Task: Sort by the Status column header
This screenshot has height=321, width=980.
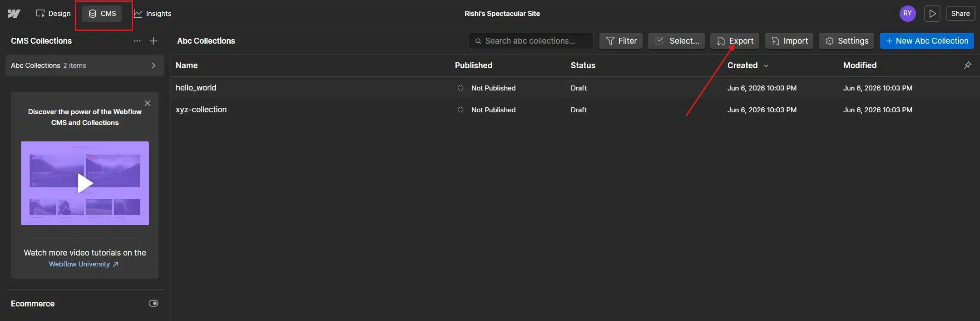Action: [x=583, y=65]
